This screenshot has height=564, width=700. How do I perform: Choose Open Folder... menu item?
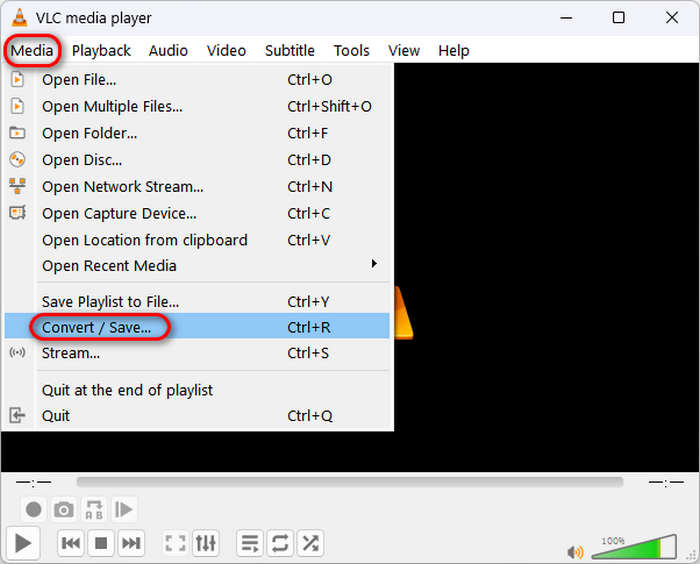197,134
